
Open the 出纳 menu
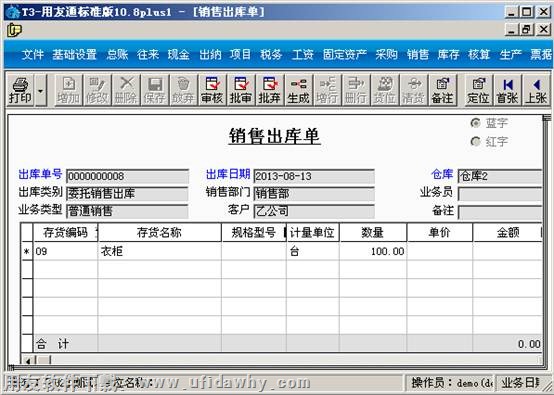pyautogui.click(x=210, y=54)
